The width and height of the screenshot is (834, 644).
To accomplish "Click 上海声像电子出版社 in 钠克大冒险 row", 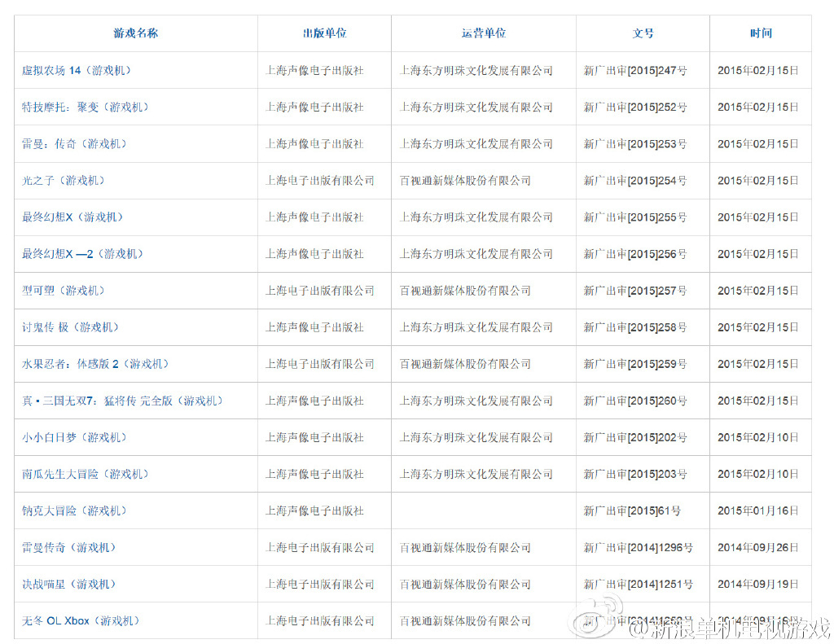I will [314, 510].
